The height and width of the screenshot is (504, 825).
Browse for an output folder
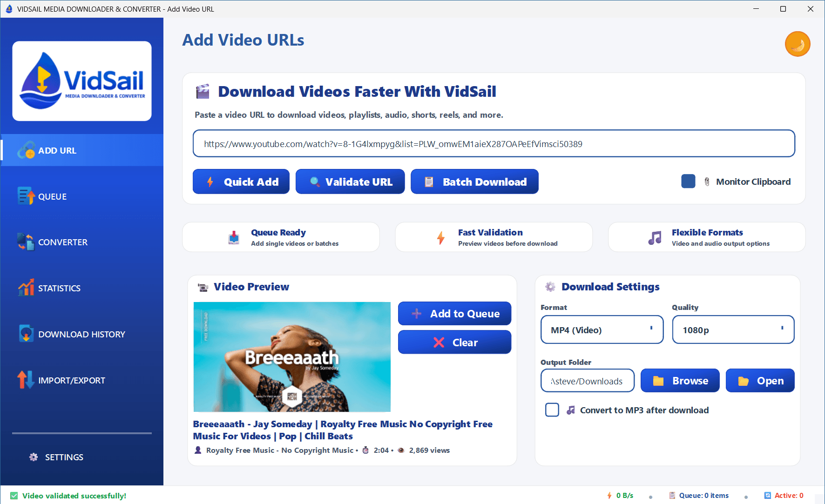point(680,381)
